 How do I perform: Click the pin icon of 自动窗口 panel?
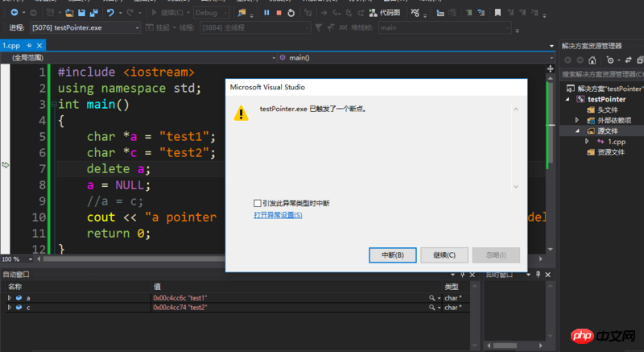pyautogui.click(x=462, y=275)
